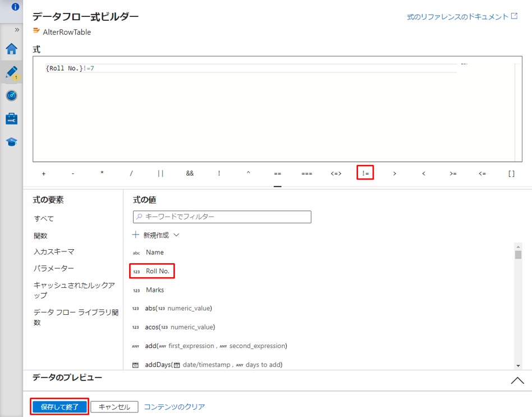532x417 pixels.
Task: Click the info icon at top left
Action: [x=15, y=7]
